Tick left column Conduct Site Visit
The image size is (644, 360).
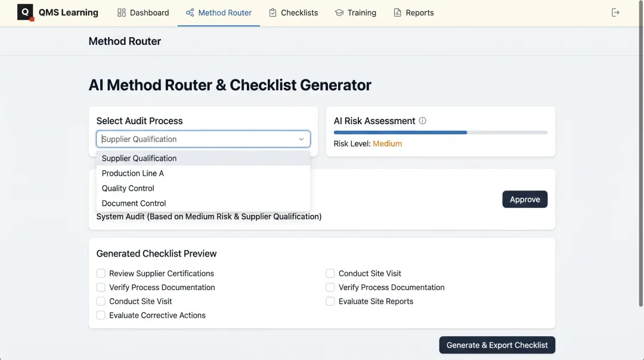coord(101,301)
